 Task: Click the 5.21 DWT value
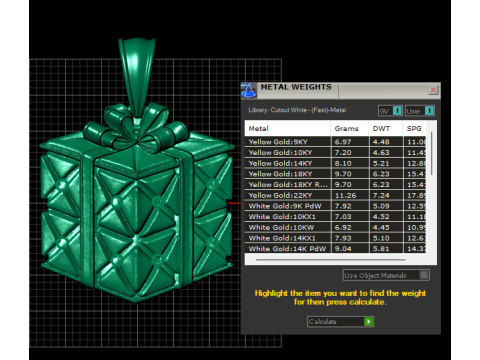pyautogui.click(x=381, y=163)
